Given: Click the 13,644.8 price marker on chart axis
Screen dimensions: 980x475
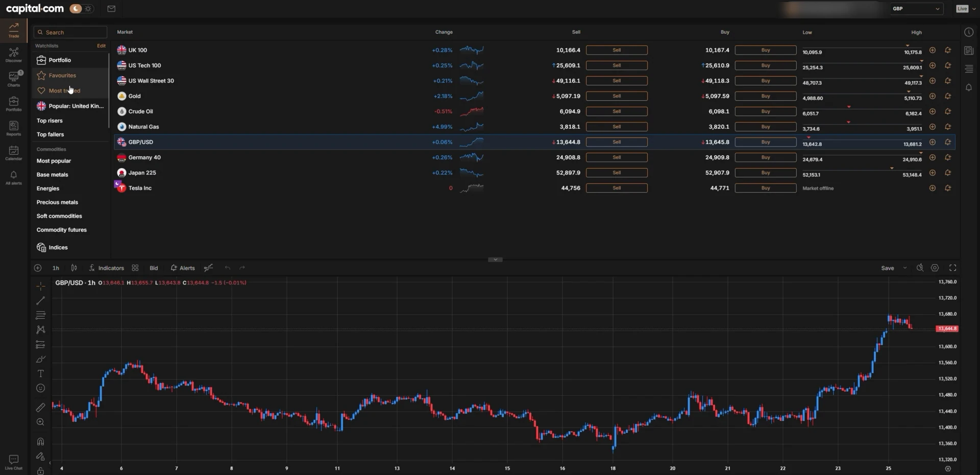Looking at the screenshot, I should pyautogui.click(x=947, y=329).
